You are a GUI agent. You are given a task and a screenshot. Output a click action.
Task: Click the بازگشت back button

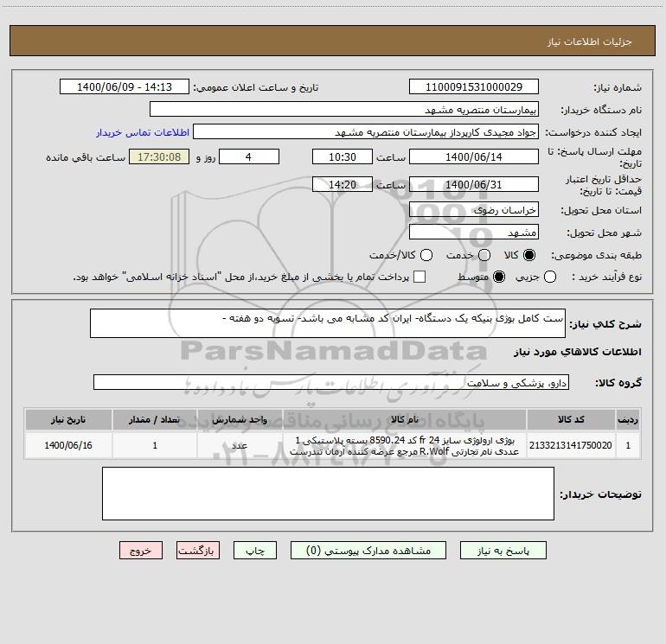tap(198, 551)
